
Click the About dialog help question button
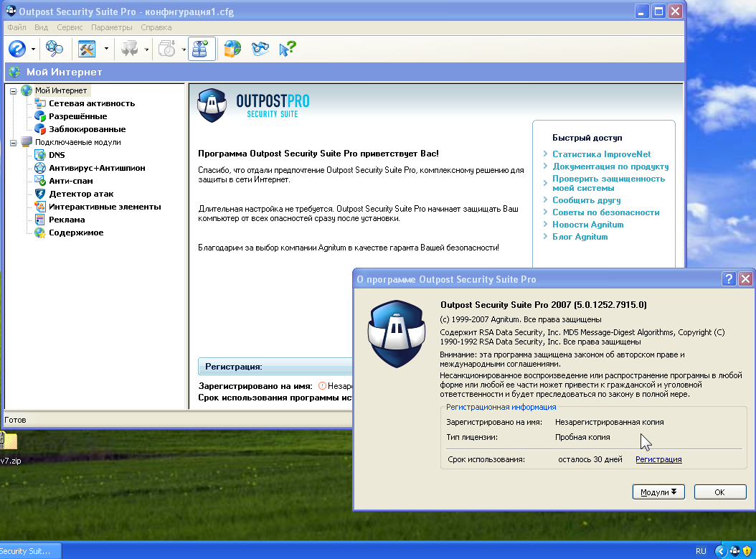729,278
